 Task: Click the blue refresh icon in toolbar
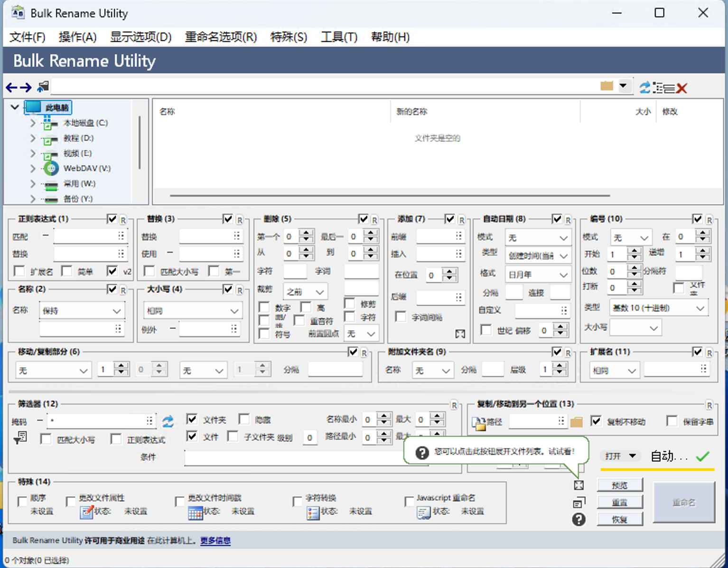(644, 87)
